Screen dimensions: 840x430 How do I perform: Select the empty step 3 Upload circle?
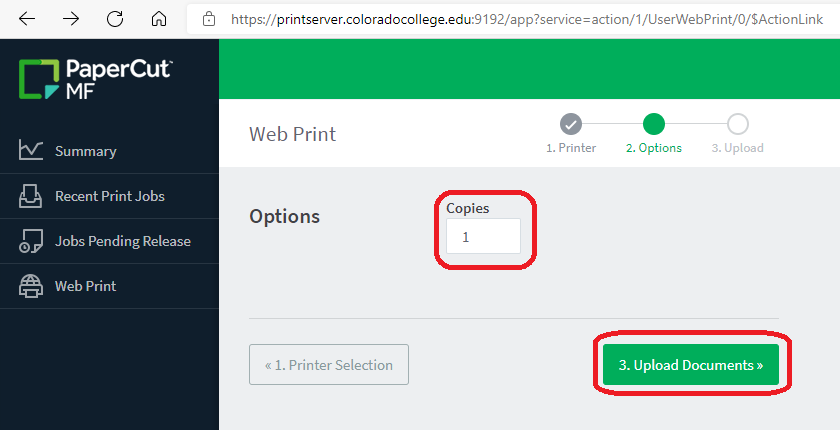738,124
